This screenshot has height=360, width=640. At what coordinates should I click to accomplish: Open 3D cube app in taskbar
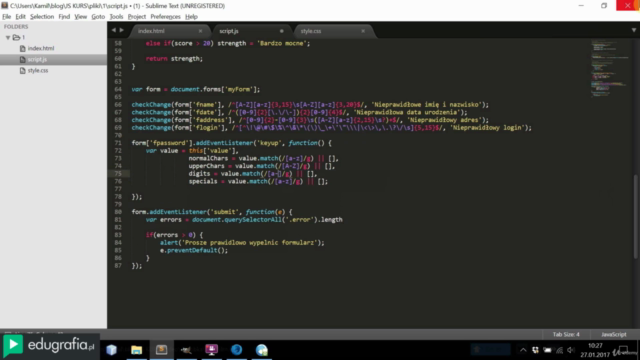point(111,350)
